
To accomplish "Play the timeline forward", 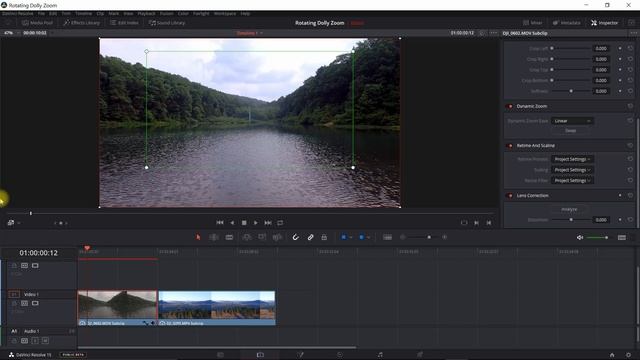I will 256,223.
